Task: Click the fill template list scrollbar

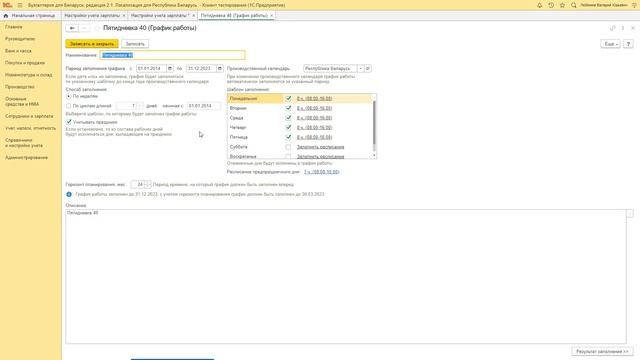Action: [x=374, y=122]
